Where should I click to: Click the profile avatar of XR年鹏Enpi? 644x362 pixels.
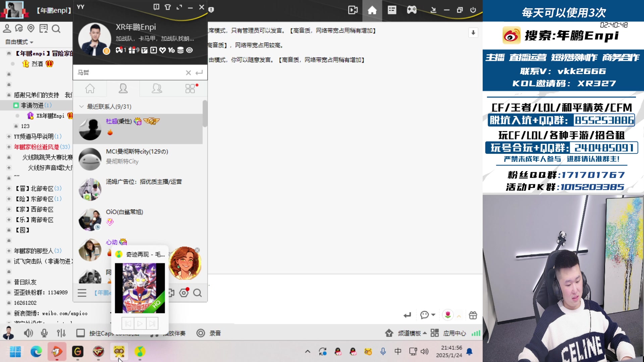pos(95,39)
